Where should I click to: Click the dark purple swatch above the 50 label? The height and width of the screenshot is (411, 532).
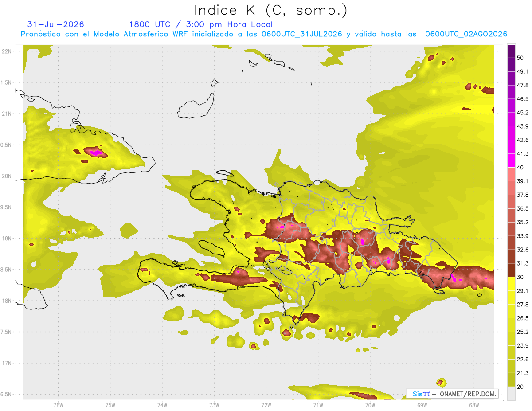511,51
